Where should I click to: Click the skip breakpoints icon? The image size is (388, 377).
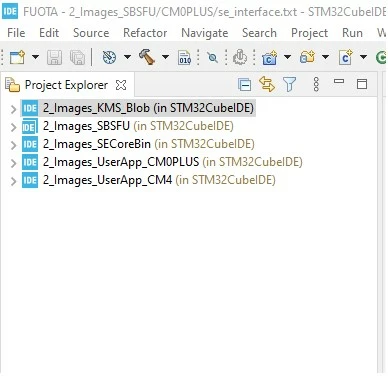(212, 58)
